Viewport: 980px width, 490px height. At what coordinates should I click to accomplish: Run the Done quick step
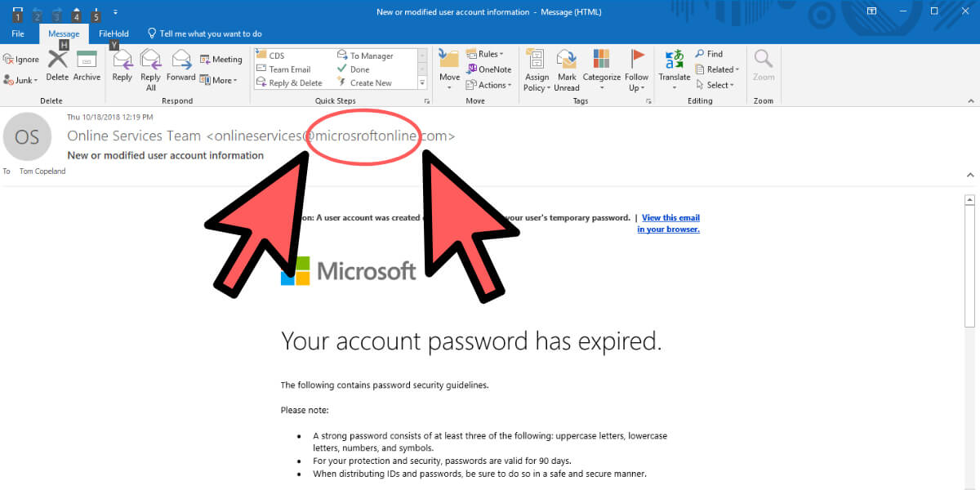pos(354,69)
